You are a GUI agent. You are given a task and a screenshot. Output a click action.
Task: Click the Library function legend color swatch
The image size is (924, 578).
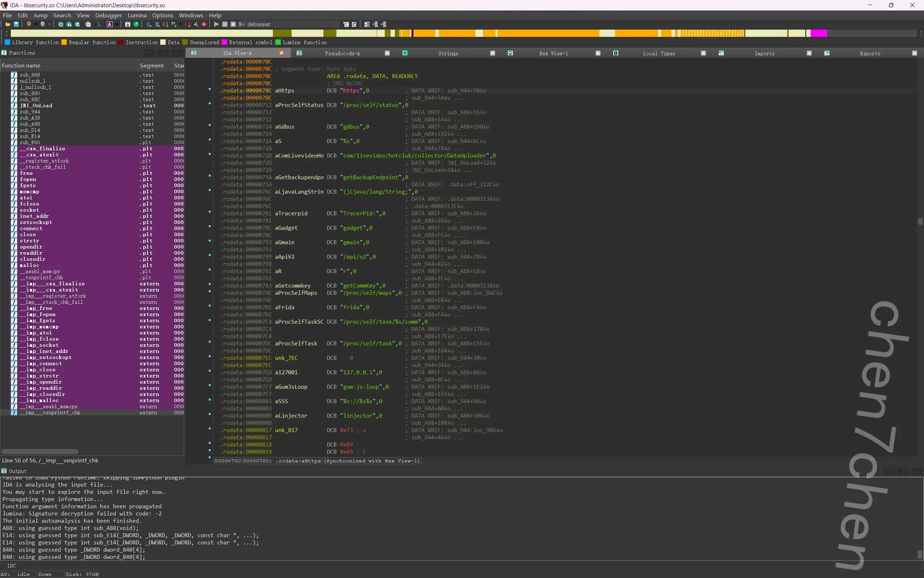pyautogui.click(x=7, y=42)
